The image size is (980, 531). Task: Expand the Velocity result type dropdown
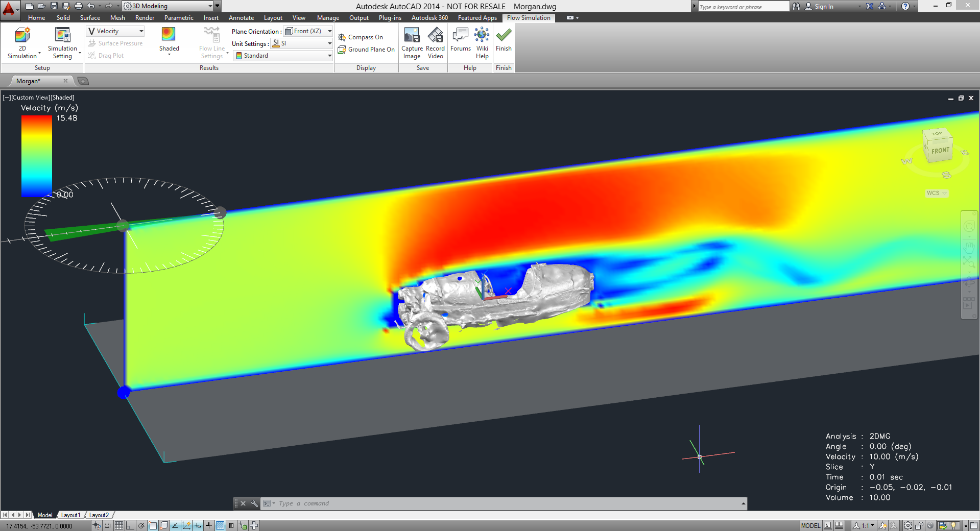141,31
